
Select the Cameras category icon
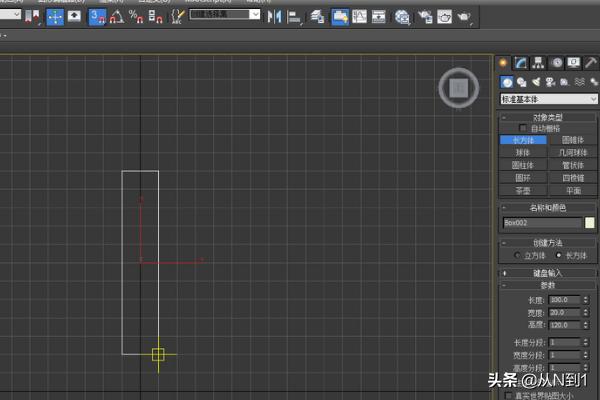[550, 82]
